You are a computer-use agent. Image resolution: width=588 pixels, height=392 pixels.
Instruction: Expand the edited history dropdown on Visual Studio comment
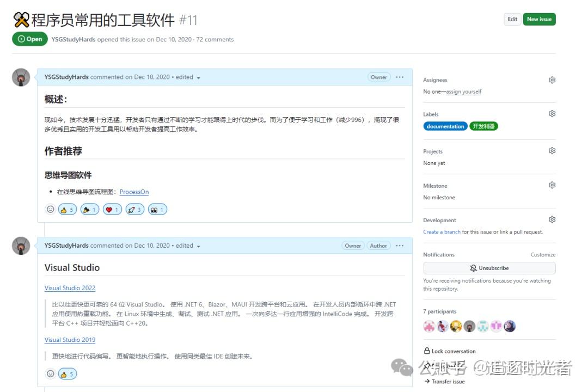pos(198,246)
